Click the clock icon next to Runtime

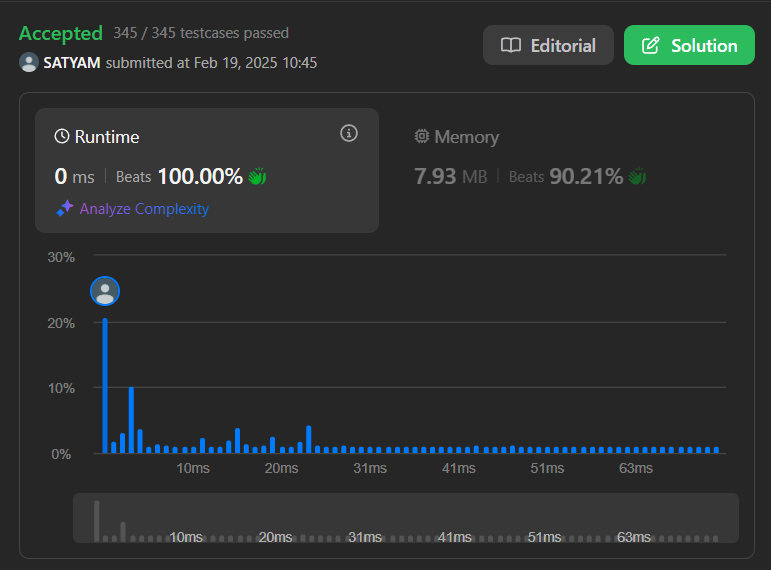click(x=62, y=137)
